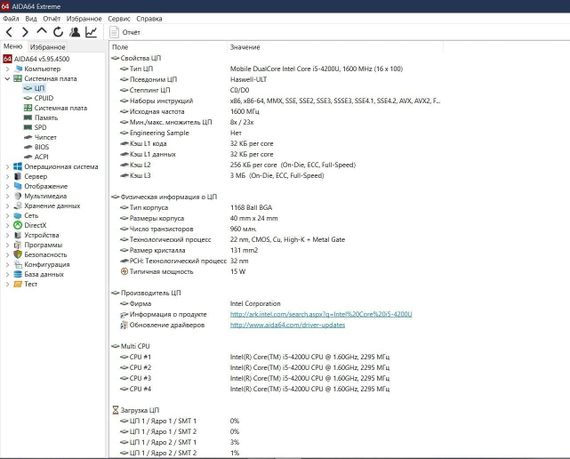Click the Значение column header
The width and height of the screenshot is (570, 459).
(245, 47)
